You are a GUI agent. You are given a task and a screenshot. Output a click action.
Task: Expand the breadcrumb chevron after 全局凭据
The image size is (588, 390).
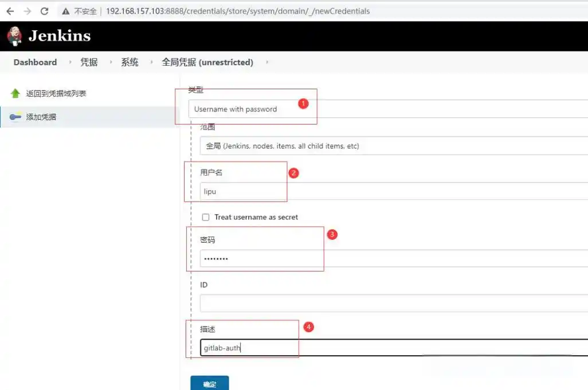click(267, 63)
